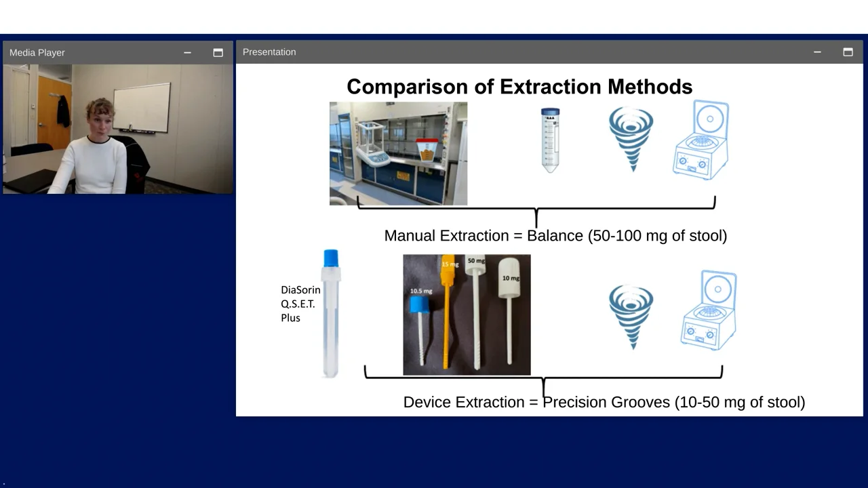The width and height of the screenshot is (868, 488).
Task: Click the conical tube icon in top row
Action: click(x=551, y=140)
